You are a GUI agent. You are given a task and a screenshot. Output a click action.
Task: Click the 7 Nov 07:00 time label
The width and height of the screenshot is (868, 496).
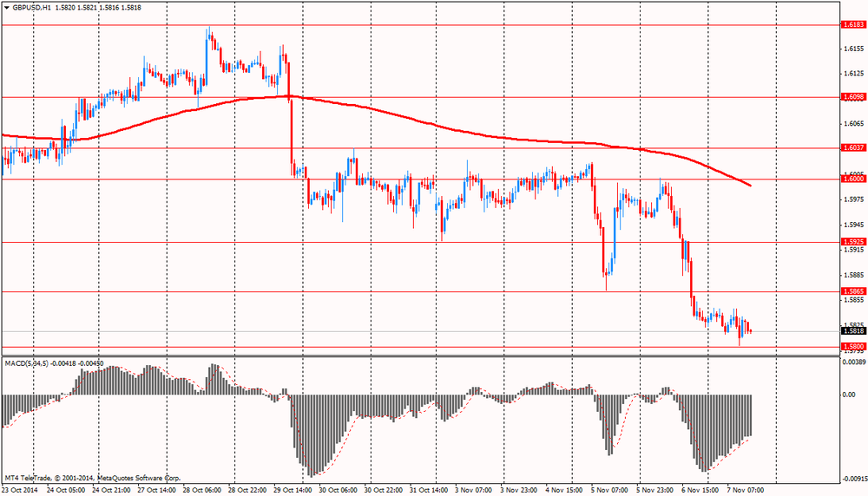[x=746, y=490]
